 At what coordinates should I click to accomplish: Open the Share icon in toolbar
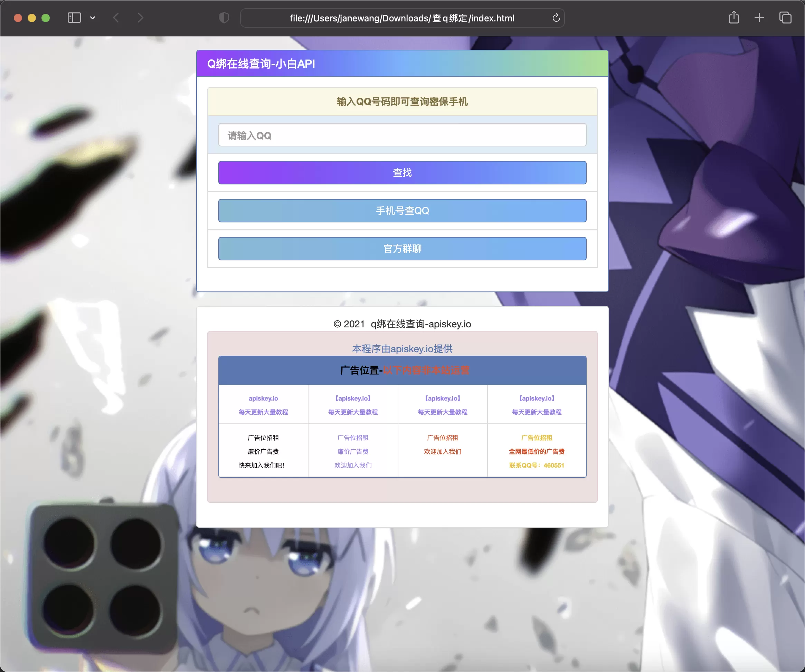tap(734, 17)
